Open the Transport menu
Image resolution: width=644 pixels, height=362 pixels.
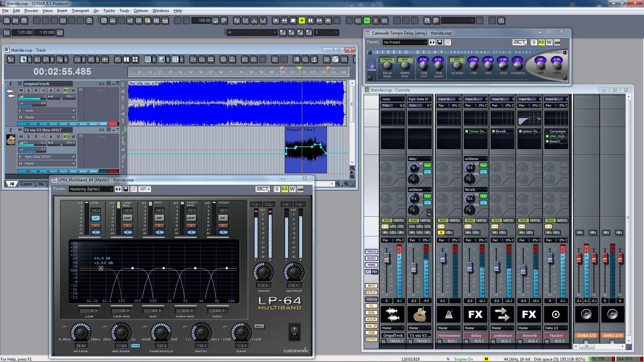(80, 11)
